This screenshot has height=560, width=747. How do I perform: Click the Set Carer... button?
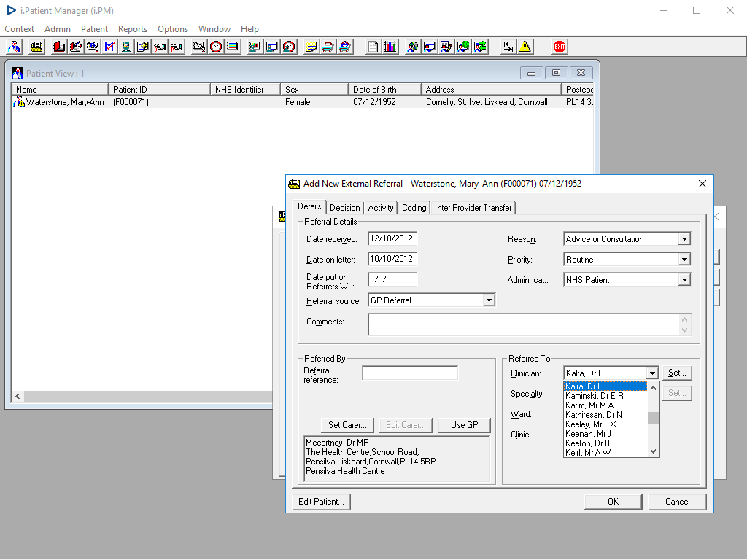[347, 425]
